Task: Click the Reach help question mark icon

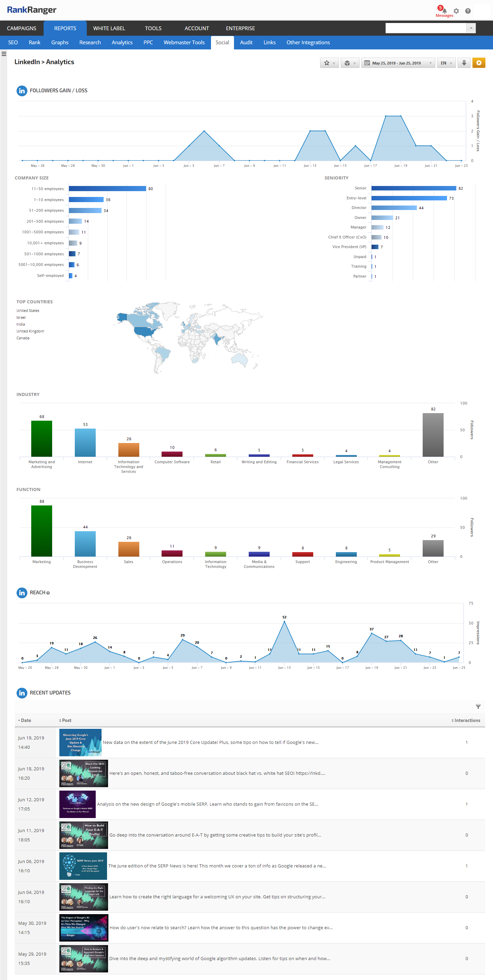Action: point(48,593)
